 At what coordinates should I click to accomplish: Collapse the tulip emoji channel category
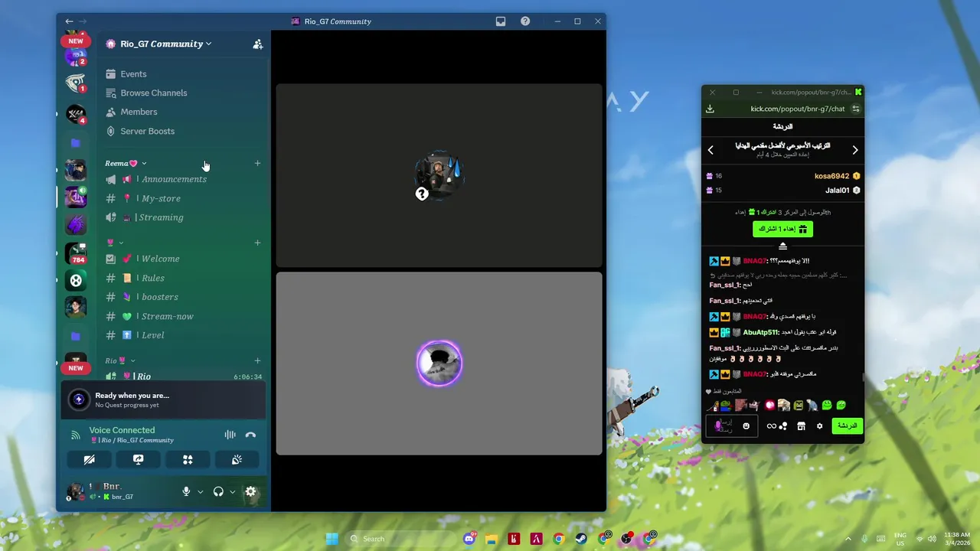[x=115, y=243]
